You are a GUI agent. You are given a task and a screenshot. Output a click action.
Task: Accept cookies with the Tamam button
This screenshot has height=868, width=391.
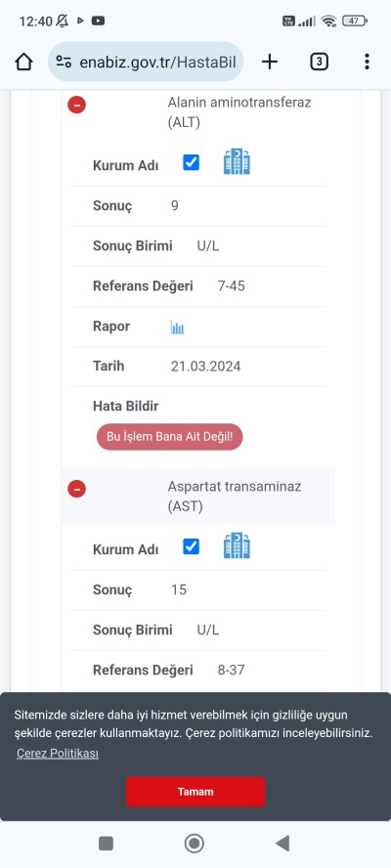(195, 792)
